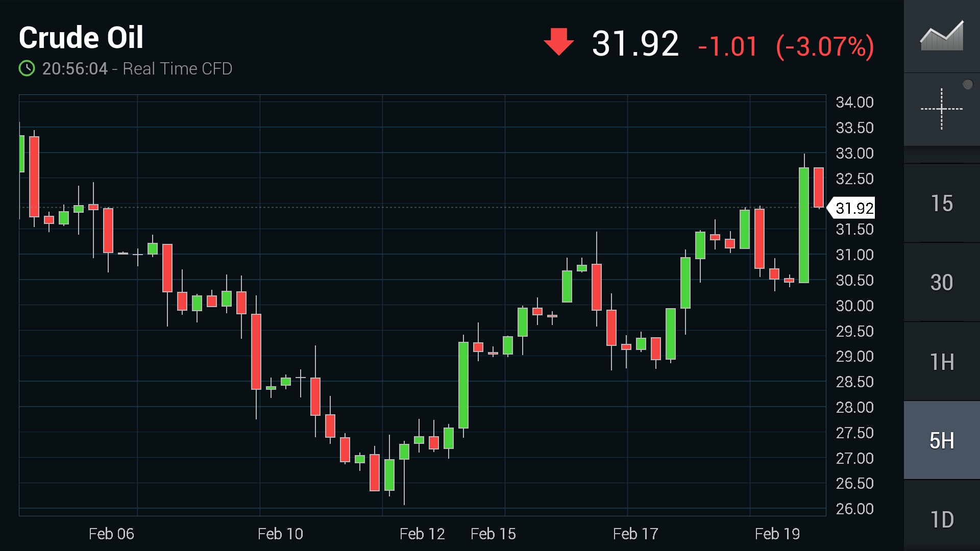Viewport: 980px width, 551px height.
Task: Click the Feb 17 date marker
Action: tap(635, 534)
